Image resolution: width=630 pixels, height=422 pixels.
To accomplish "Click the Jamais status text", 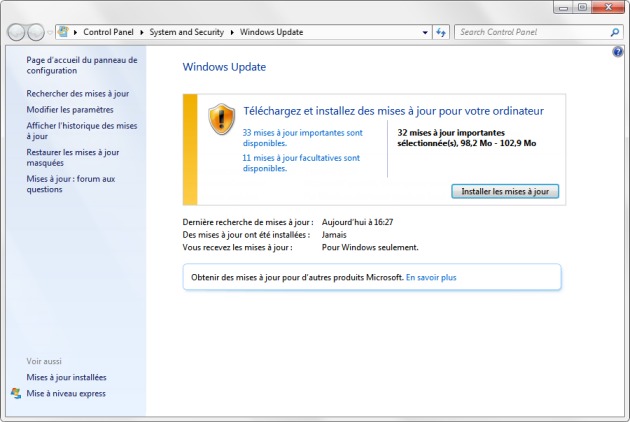I will [334, 235].
